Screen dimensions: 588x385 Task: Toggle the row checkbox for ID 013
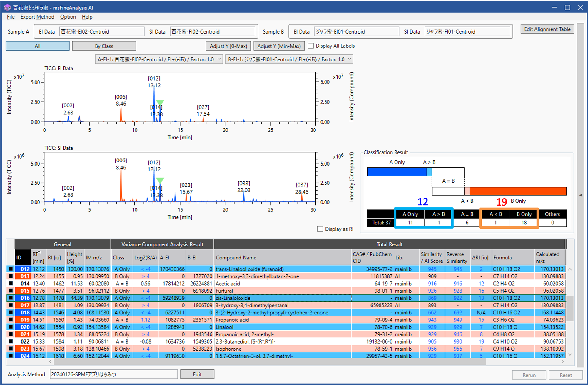click(x=11, y=276)
